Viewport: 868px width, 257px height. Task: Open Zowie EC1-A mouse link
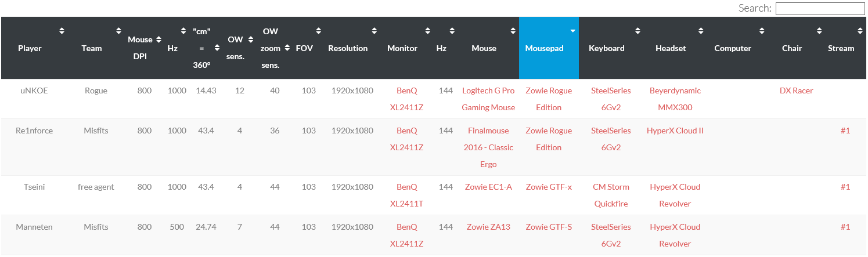point(488,187)
